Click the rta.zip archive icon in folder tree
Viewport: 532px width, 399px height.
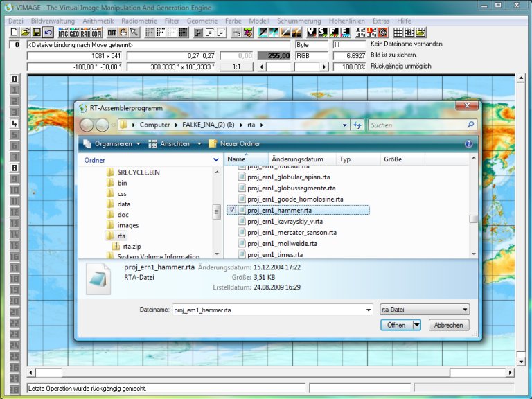pos(117,246)
